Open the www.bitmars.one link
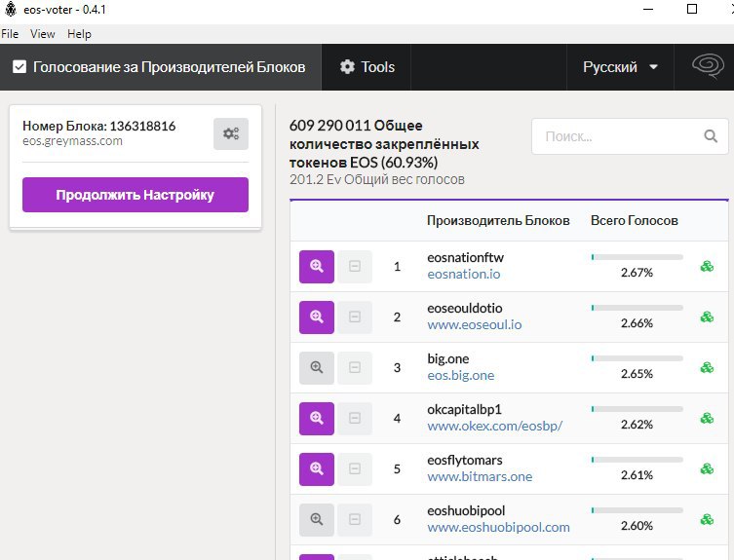 pyautogui.click(x=480, y=476)
